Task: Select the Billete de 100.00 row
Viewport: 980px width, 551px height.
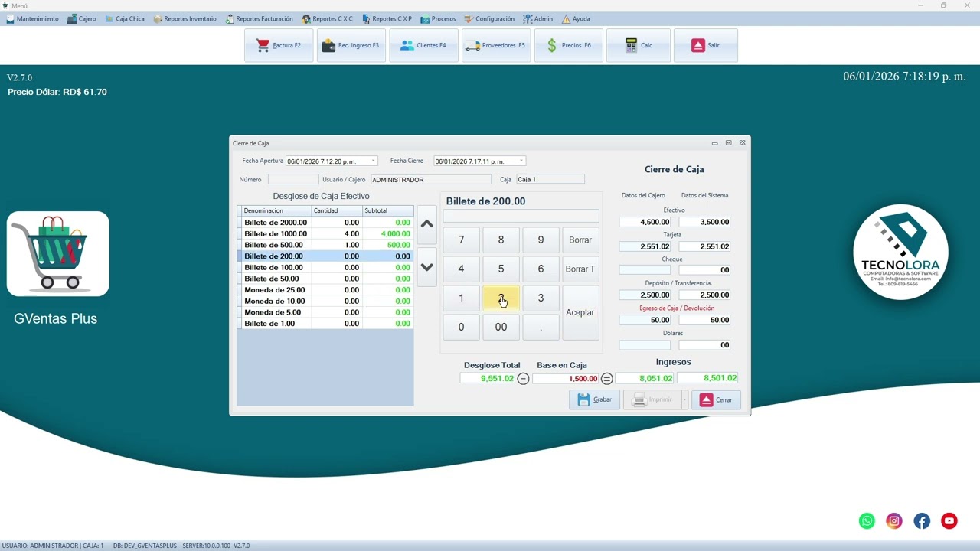Action: point(327,268)
